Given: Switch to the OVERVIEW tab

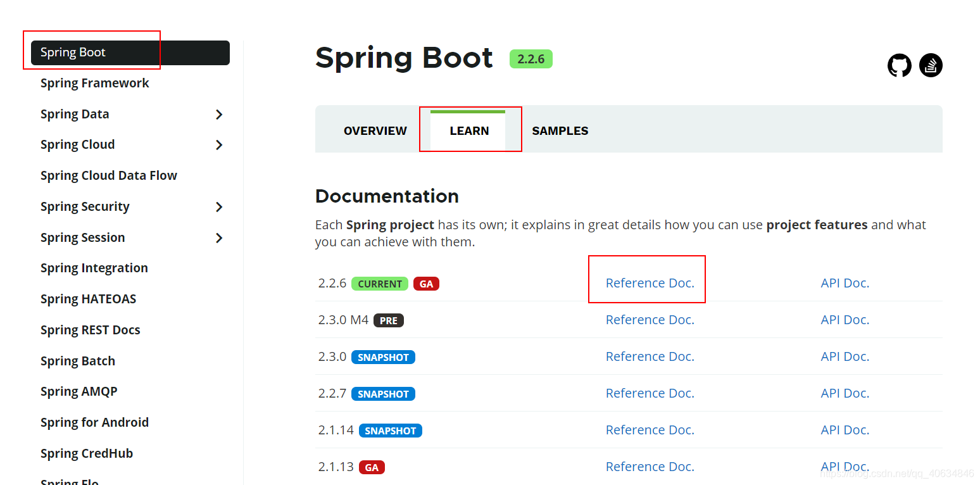Looking at the screenshot, I should tap(375, 131).
